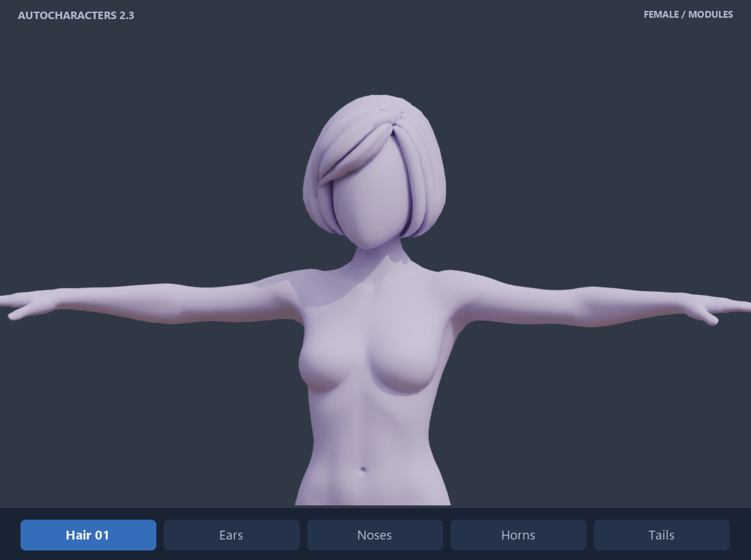Open the Noses tab
751x560 pixels.
375,535
